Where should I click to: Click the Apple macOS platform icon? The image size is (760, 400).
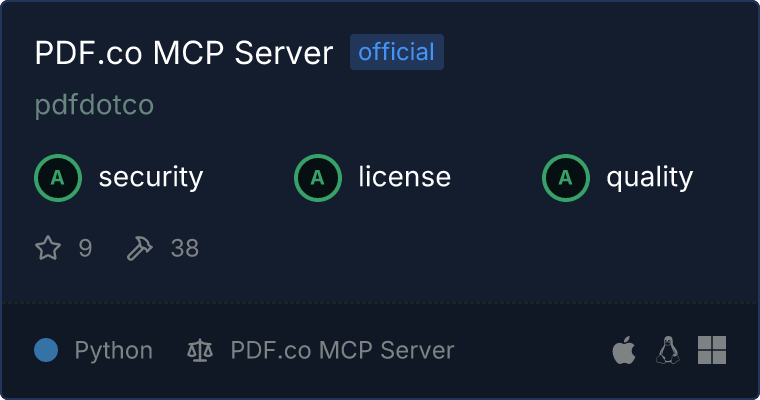(624, 350)
